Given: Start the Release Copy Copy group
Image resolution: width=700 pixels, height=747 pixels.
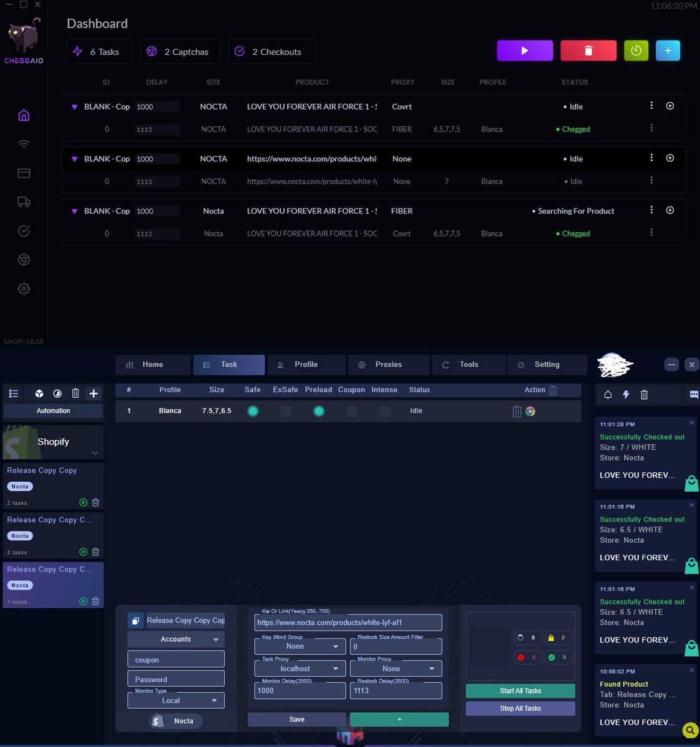Looking at the screenshot, I should click(x=83, y=502).
